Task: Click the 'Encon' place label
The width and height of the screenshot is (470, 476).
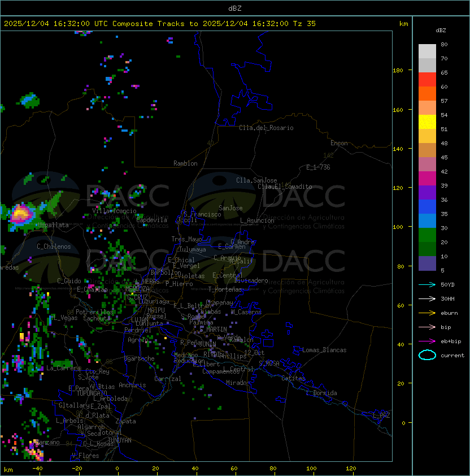Action: 339,143
